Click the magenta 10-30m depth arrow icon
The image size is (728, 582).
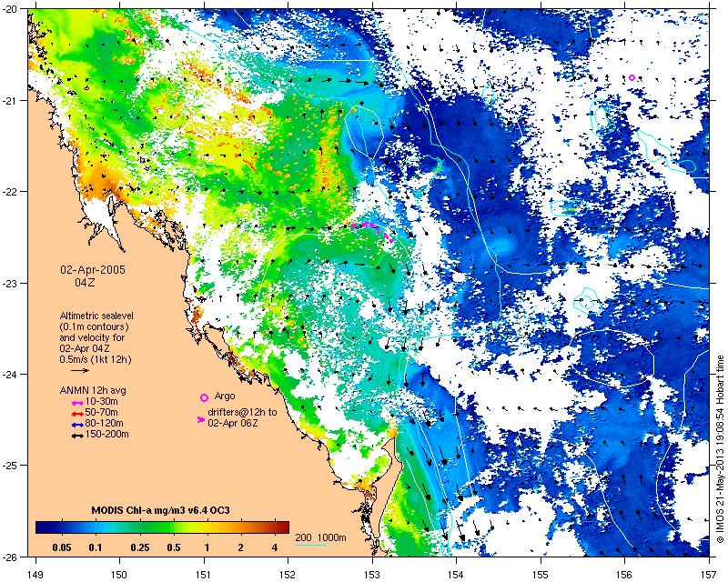77,403
